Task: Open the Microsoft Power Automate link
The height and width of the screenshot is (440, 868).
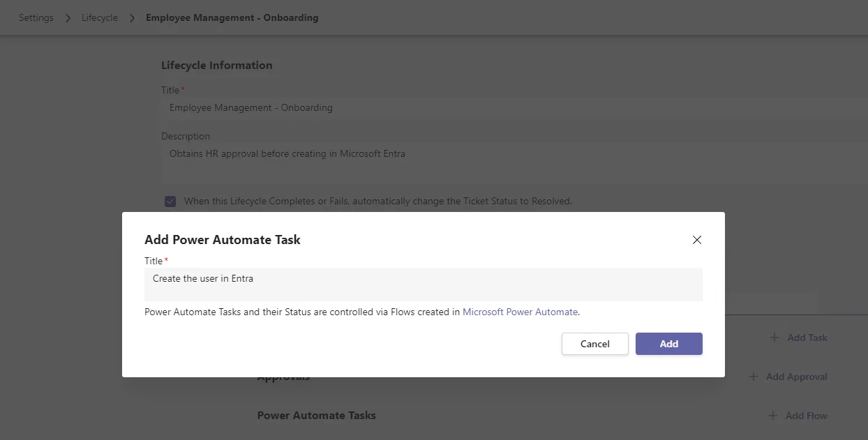Action: [521, 312]
